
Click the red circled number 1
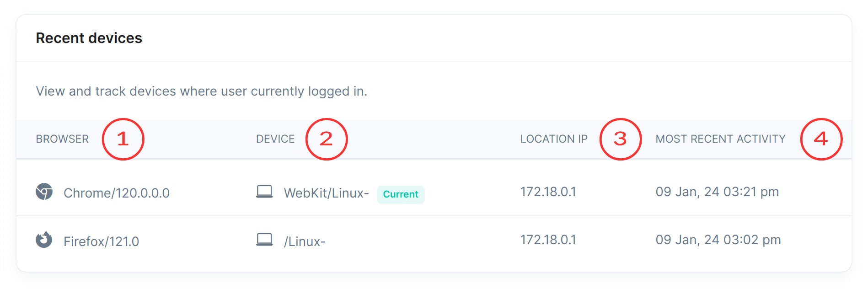pos(123,139)
